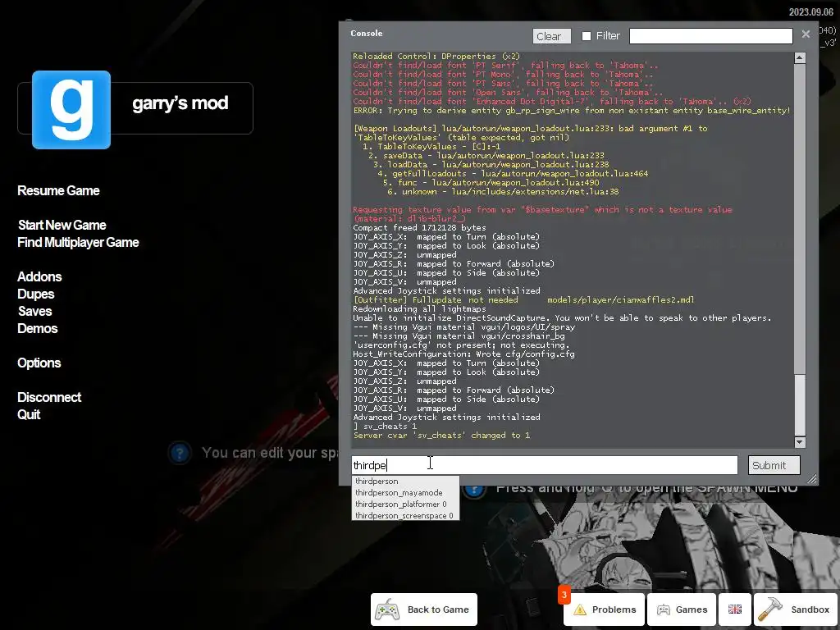Click the 'Reloaded Control: DProperties' line
The height and width of the screenshot is (630, 840).
pyautogui.click(x=436, y=57)
